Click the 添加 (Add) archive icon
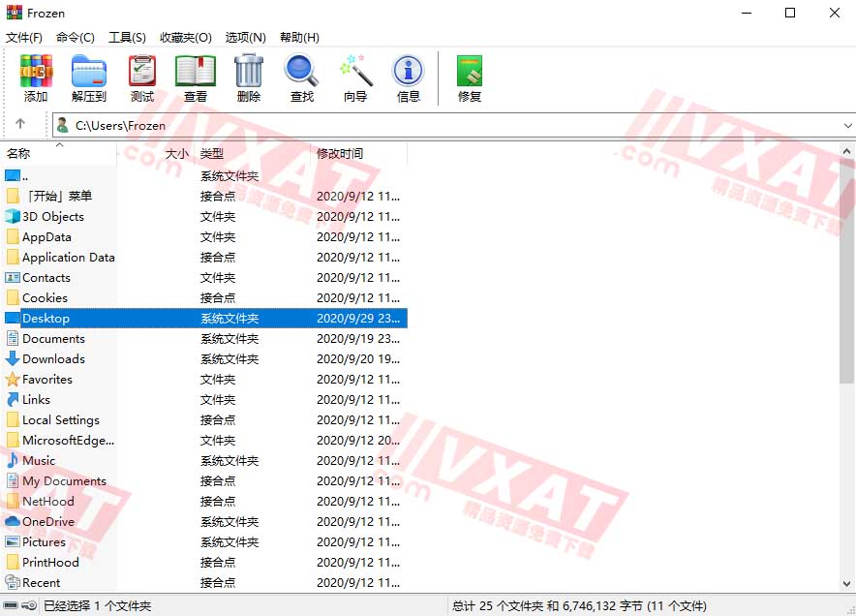This screenshot has height=616, width=856. [x=36, y=77]
